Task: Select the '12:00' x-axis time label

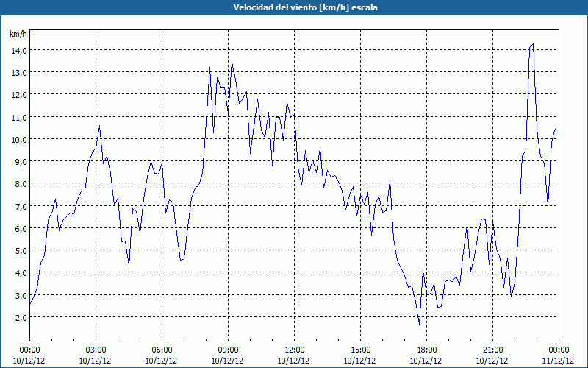Action: (294, 350)
